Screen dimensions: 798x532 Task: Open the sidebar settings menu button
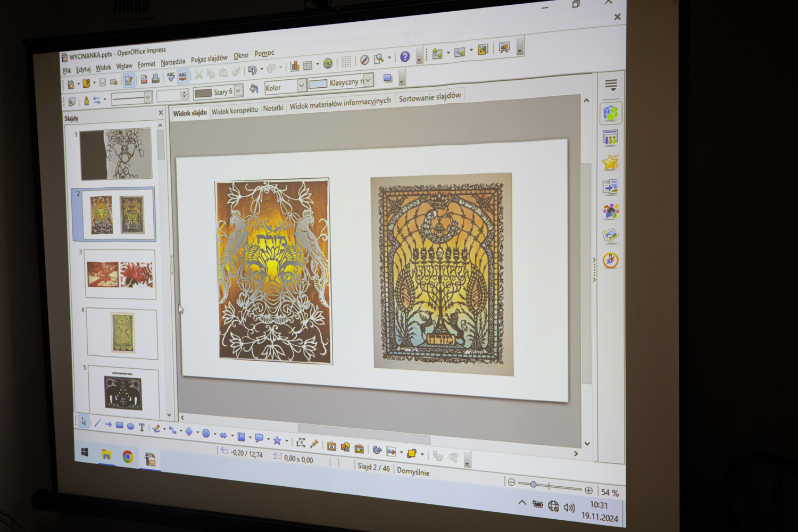click(611, 85)
